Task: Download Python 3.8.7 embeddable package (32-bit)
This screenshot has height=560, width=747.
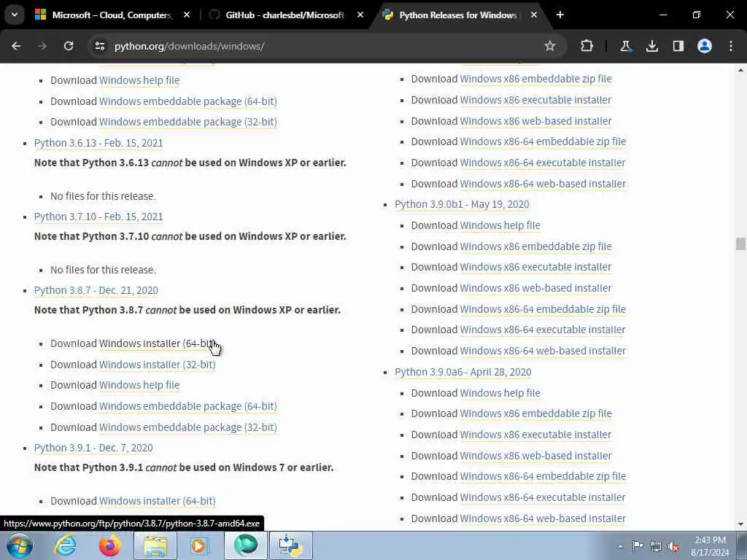Action: [x=187, y=427]
